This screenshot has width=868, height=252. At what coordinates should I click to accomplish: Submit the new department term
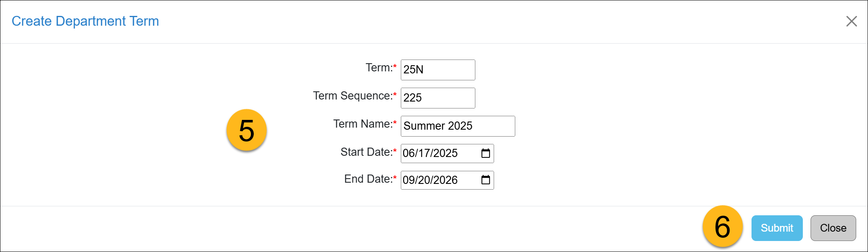coord(776,228)
